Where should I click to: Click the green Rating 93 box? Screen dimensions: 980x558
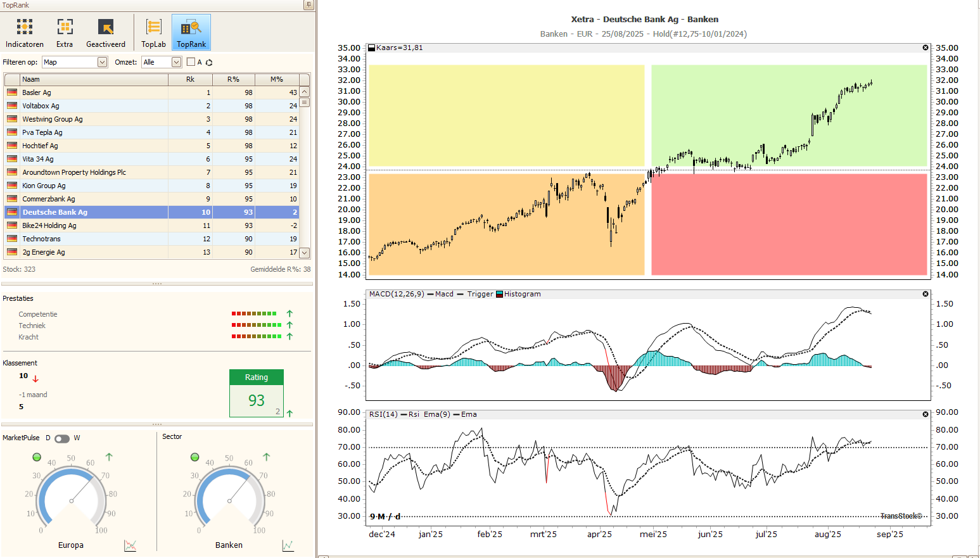256,393
